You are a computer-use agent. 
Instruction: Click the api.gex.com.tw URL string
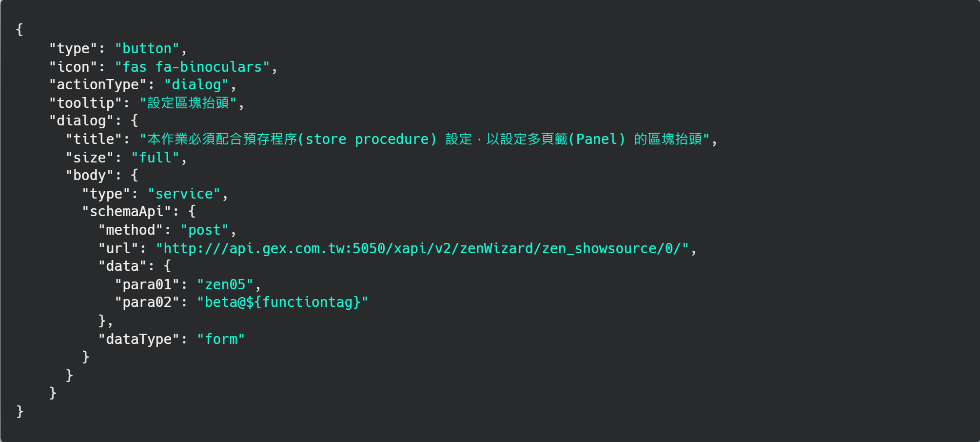tap(422, 248)
